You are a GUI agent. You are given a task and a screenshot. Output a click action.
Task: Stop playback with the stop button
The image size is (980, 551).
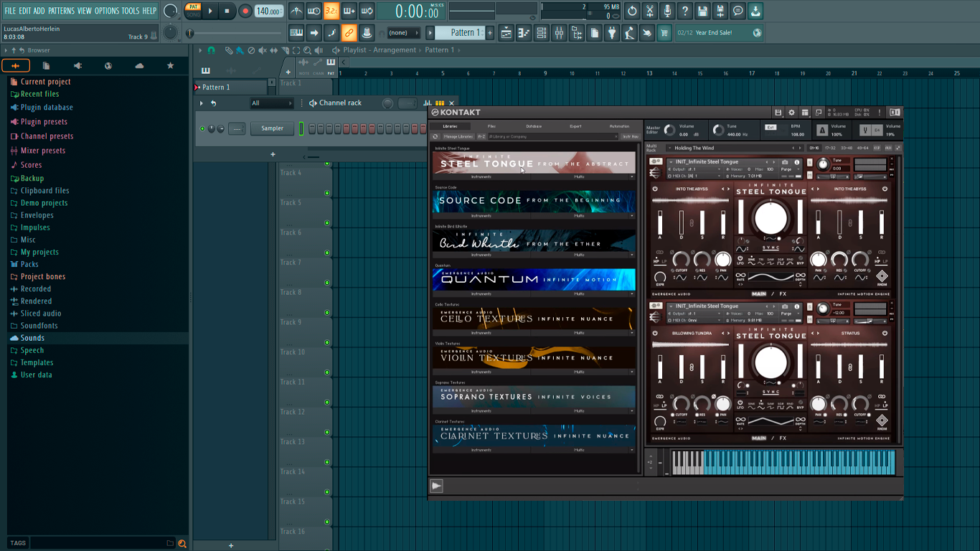(x=227, y=11)
